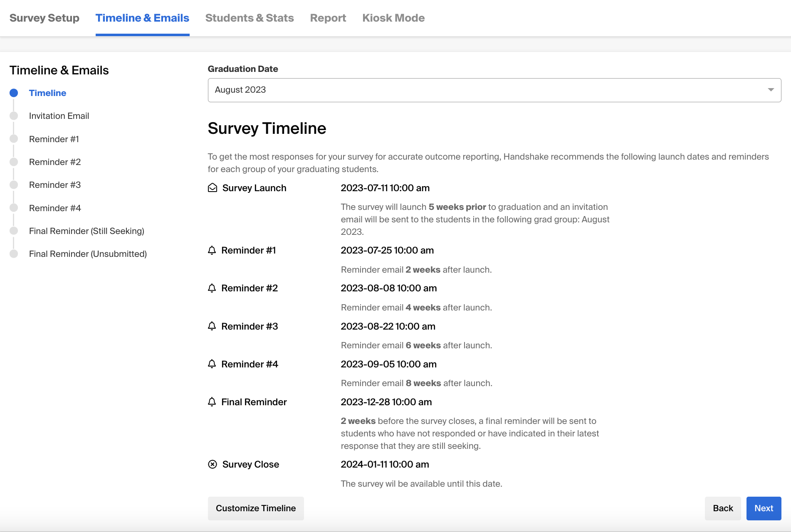The height and width of the screenshot is (532, 791).
Task: Click the bell icon beside Reminder #3
Action: [x=212, y=326]
